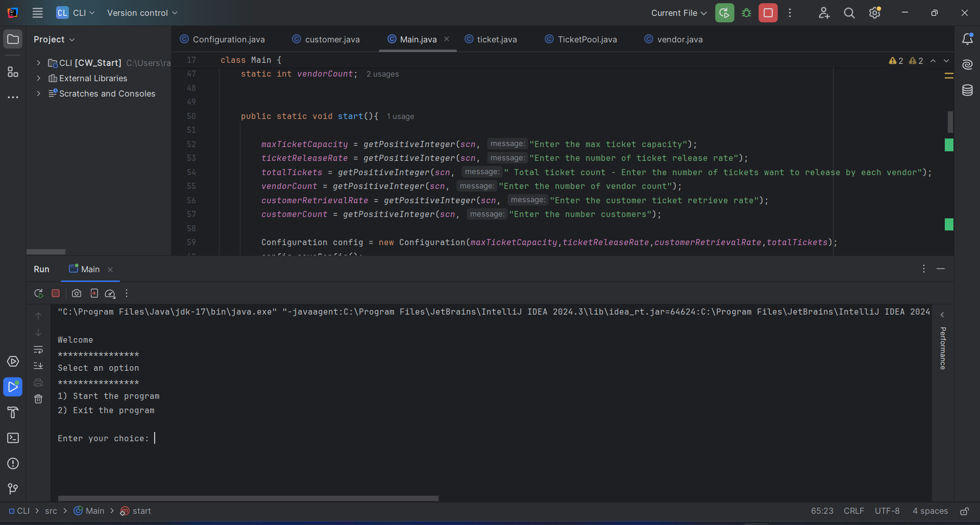980x525 pixels.
Task: Open the Version control menu
Action: 142,13
